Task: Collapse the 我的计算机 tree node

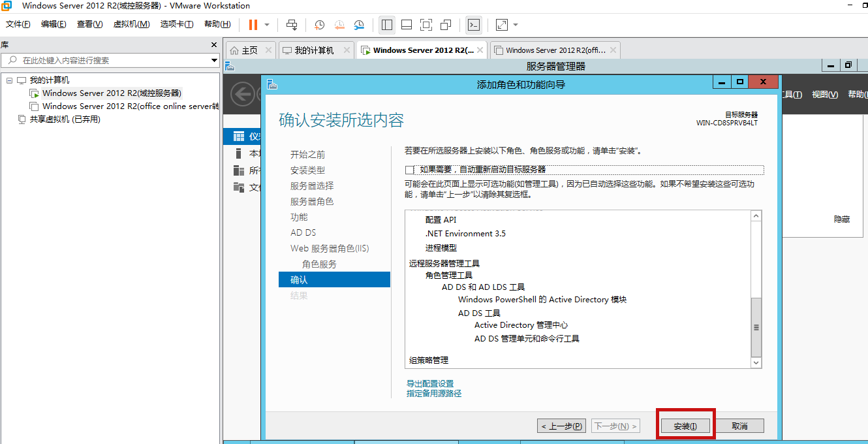Action: [x=10, y=80]
